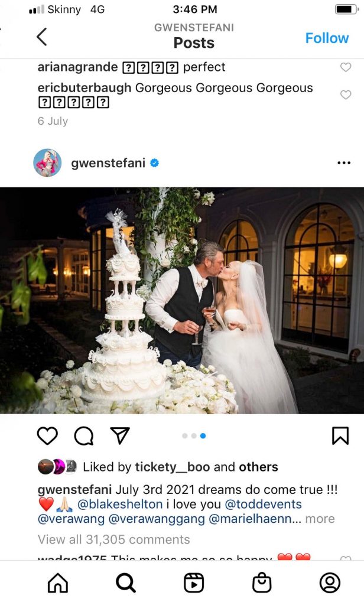Open Profile icon in bottom navigation
The image size is (364, 605).
(x=330, y=583)
